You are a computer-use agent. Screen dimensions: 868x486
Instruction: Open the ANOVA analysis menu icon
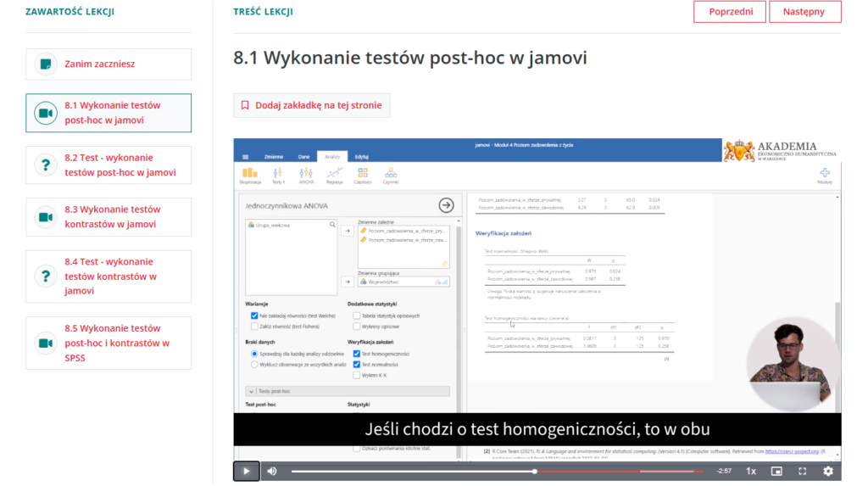(305, 175)
